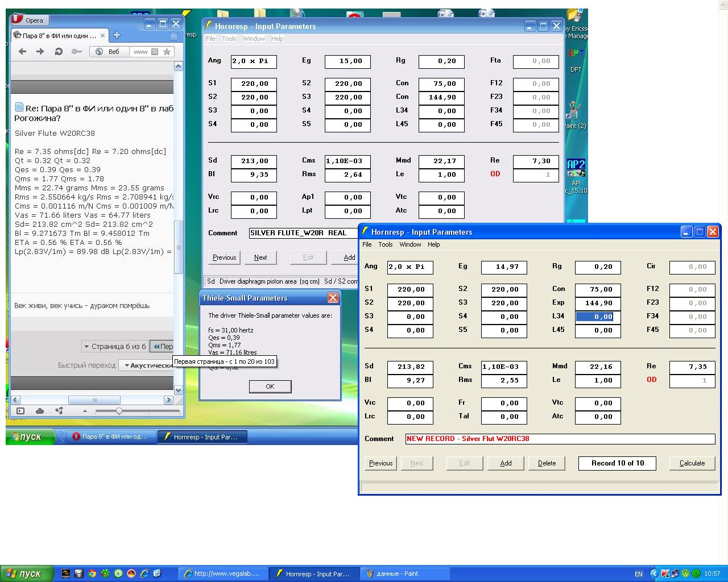This screenshot has height=582, width=728.
Task: Open File menu in front Hornresp window
Action: pyautogui.click(x=367, y=244)
